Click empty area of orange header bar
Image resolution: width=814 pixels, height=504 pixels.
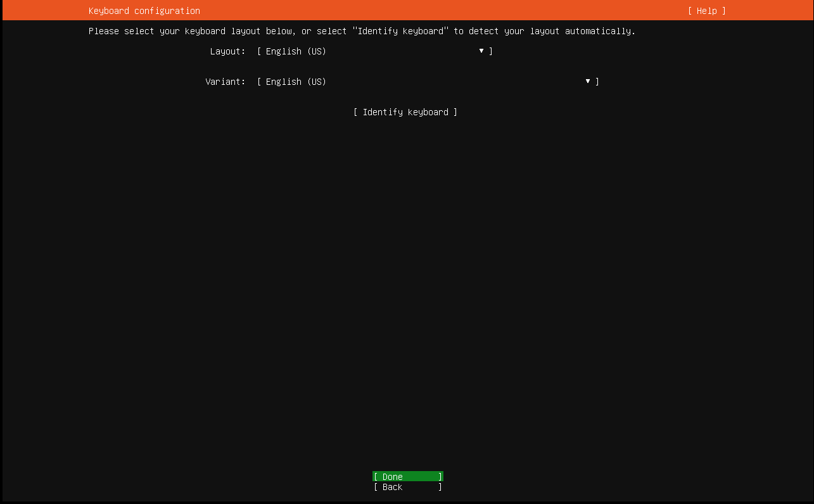[x=443, y=11]
